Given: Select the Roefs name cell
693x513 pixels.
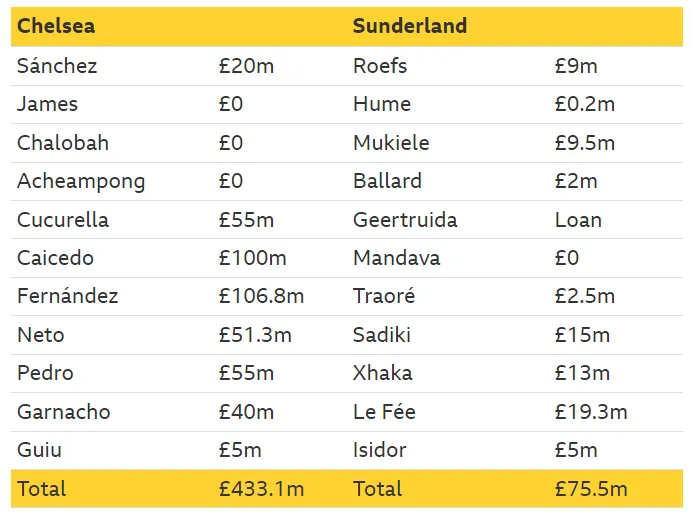Looking at the screenshot, I should 380,66.
